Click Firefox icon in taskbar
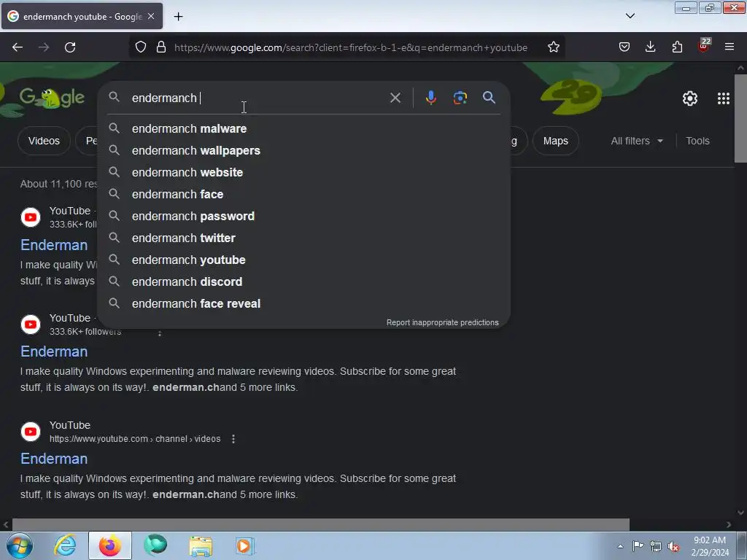This screenshot has width=747, height=560. click(110, 545)
